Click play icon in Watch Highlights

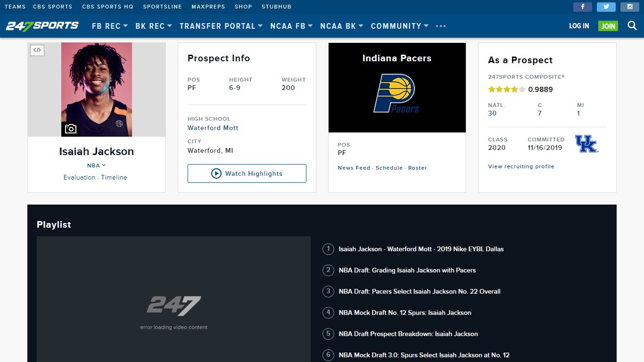click(x=216, y=173)
